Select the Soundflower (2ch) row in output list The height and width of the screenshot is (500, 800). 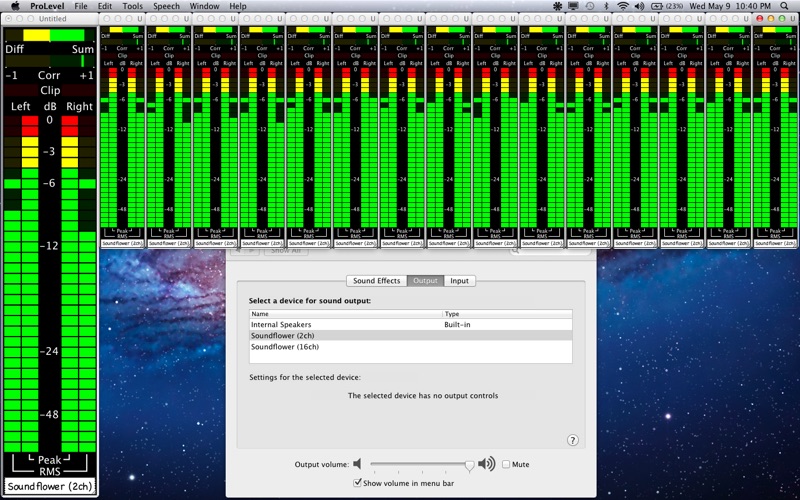pos(411,336)
